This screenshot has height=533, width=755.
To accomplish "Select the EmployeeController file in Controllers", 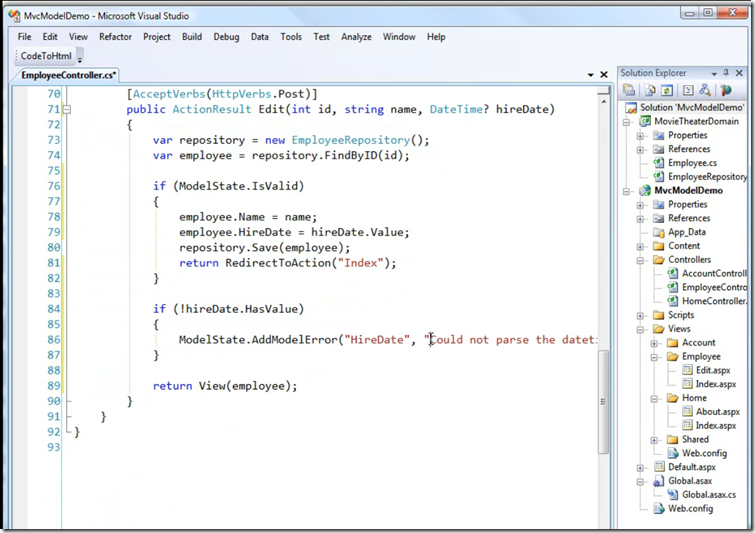I will coord(714,287).
